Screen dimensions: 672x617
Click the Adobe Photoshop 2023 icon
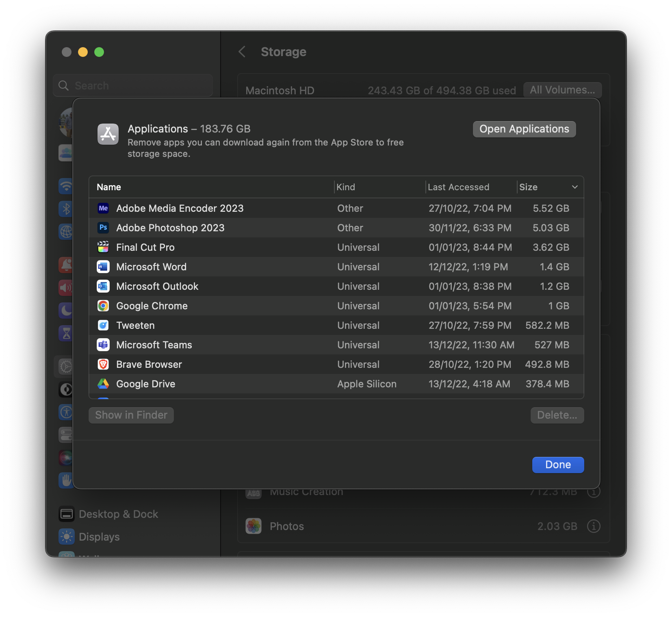click(x=103, y=228)
